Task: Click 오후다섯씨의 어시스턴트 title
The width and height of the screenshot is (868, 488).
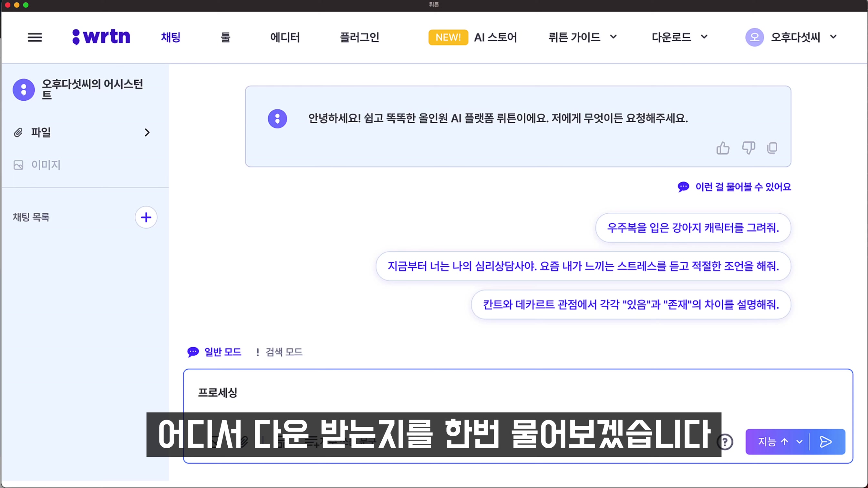Action: (x=92, y=89)
